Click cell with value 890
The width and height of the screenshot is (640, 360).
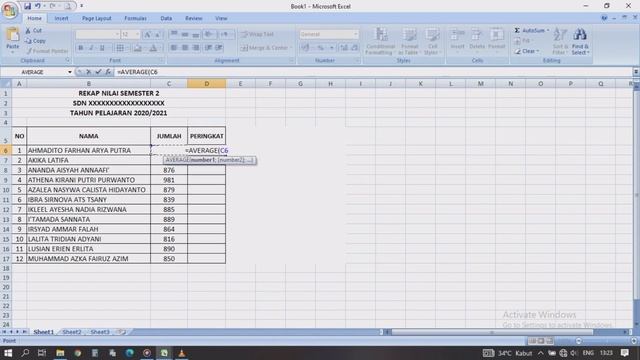click(x=169, y=249)
